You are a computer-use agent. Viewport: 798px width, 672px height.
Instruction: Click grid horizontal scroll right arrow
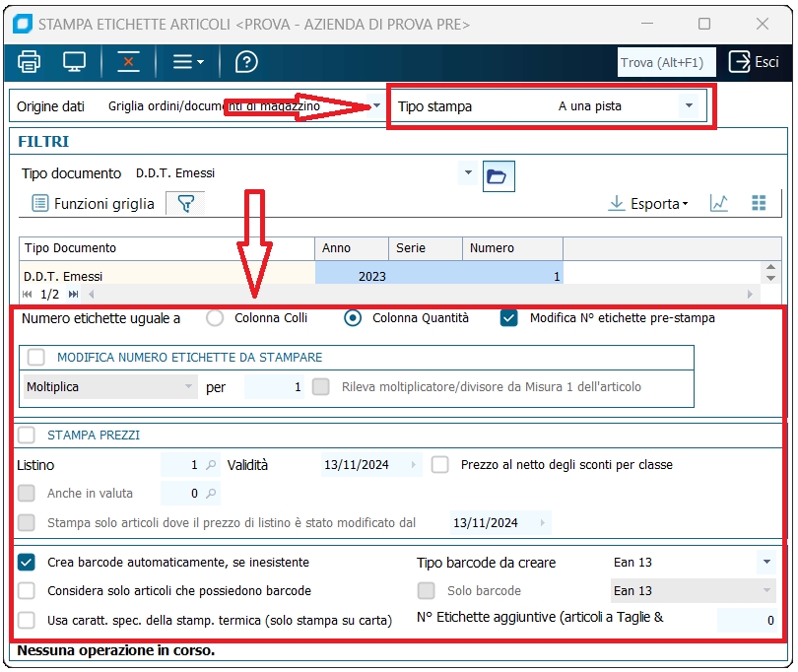(x=750, y=295)
